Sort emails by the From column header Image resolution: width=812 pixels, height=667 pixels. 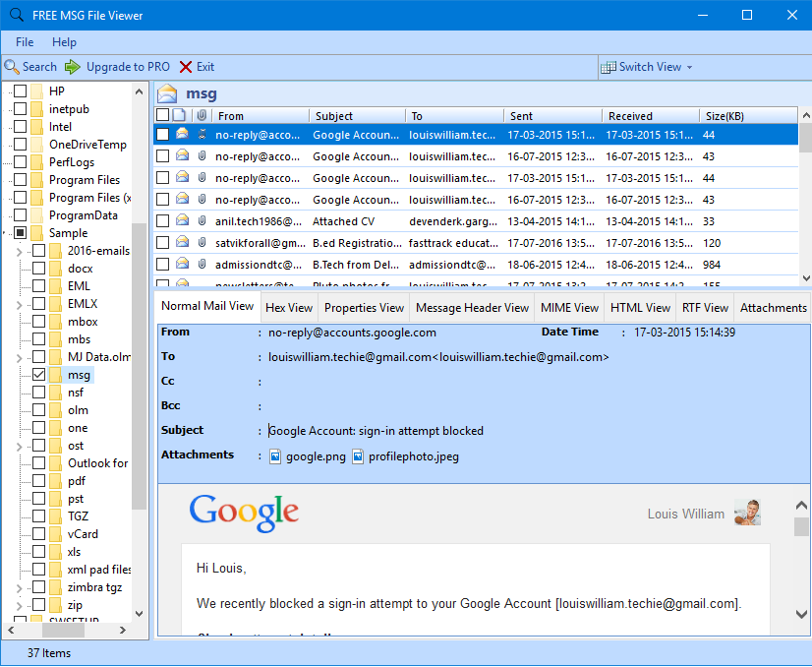pyautogui.click(x=262, y=115)
